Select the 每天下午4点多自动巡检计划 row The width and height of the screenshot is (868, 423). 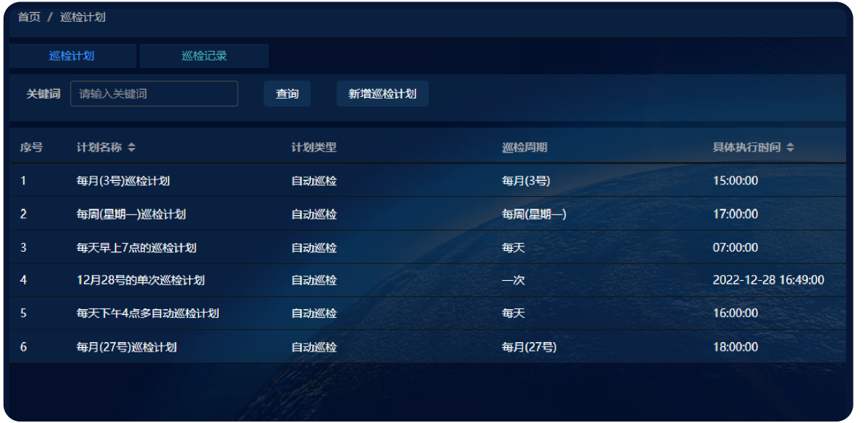[148, 314]
